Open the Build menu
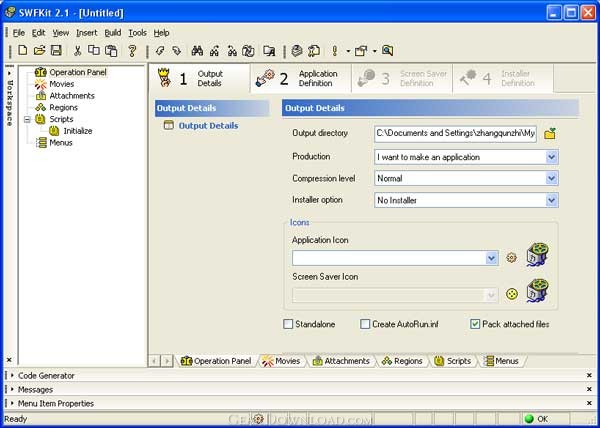This screenshot has width=600, height=428. coord(113,33)
